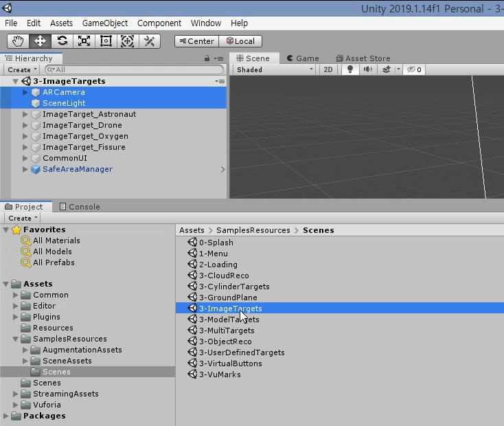Expand ImageTarget_Drone object
The height and width of the screenshot is (426, 504).
[x=25, y=125]
